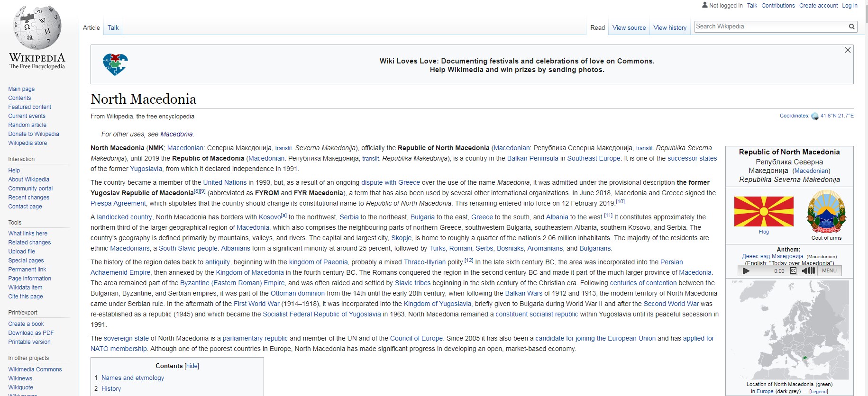Image resolution: width=868 pixels, height=396 pixels.
Task: Click citation footnote [10]
Action: 620,202
